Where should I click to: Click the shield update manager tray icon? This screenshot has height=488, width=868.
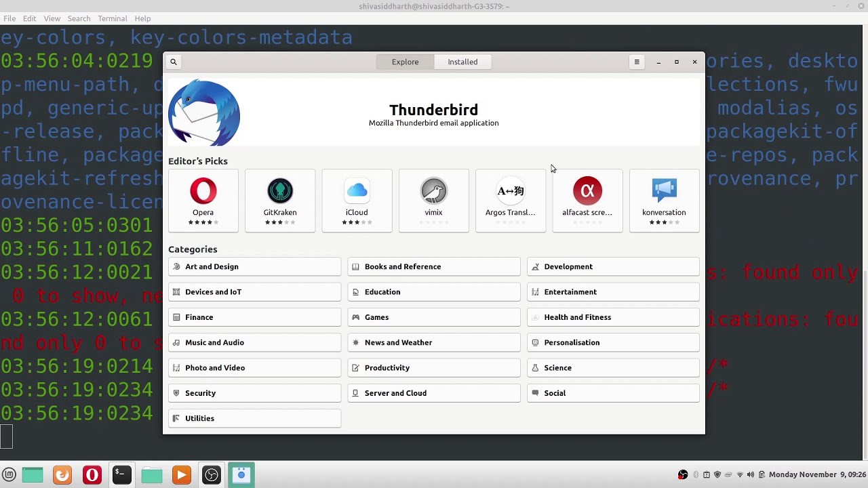coord(717,474)
